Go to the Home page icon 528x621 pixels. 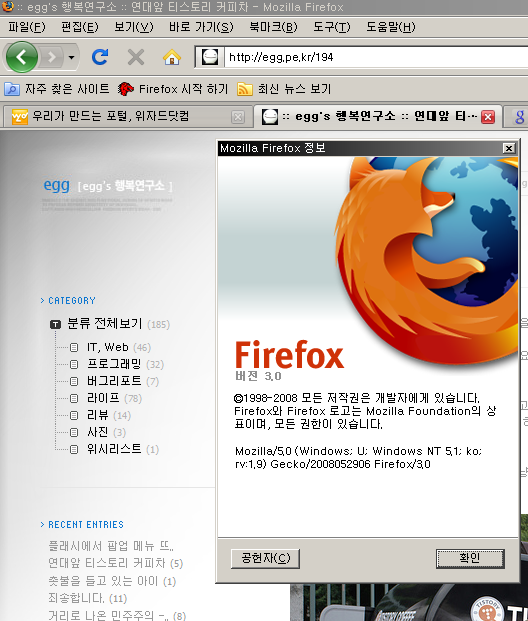tap(172, 57)
